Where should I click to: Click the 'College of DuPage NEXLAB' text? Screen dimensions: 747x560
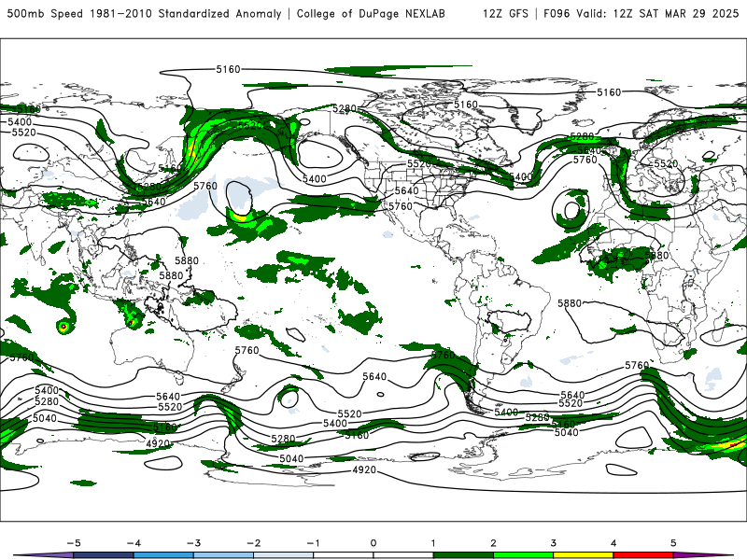click(x=371, y=14)
